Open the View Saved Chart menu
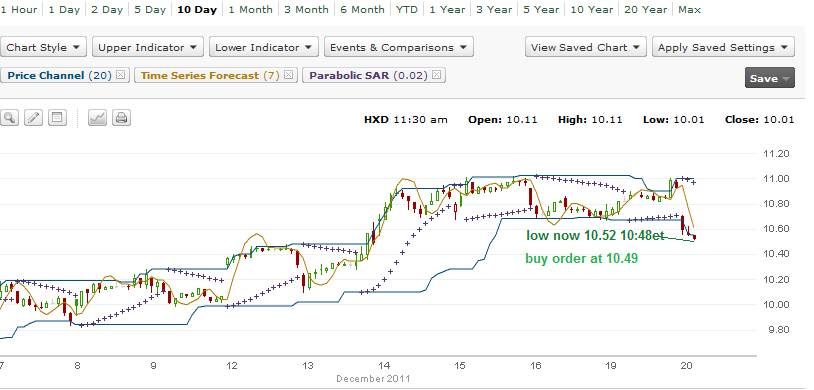 (x=586, y=47)
